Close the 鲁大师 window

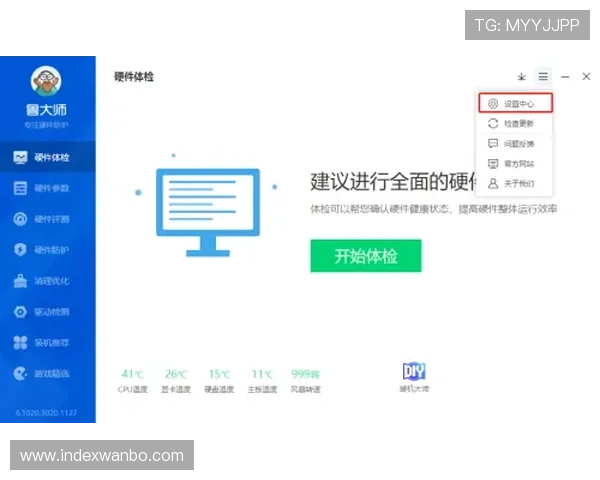point(586,77)
